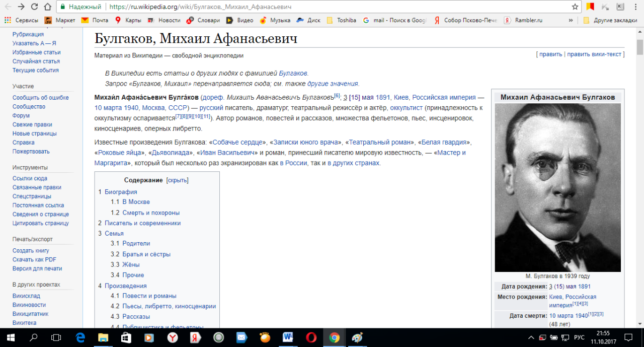Click the yellow-red flag extension icon

click(x=591, y=7)
